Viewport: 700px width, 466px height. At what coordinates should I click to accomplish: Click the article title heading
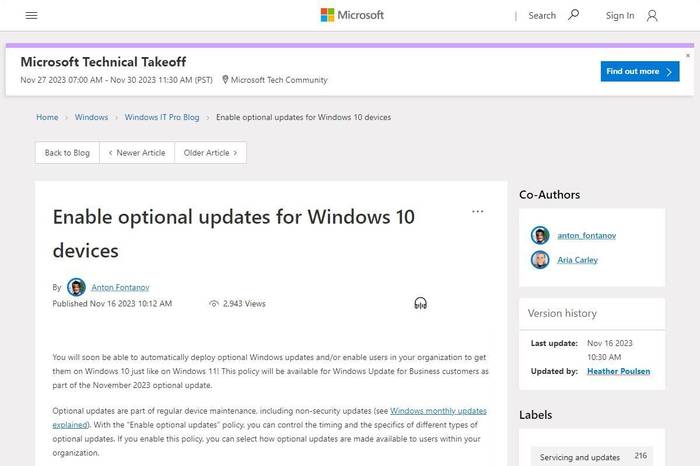coord(233,233)
